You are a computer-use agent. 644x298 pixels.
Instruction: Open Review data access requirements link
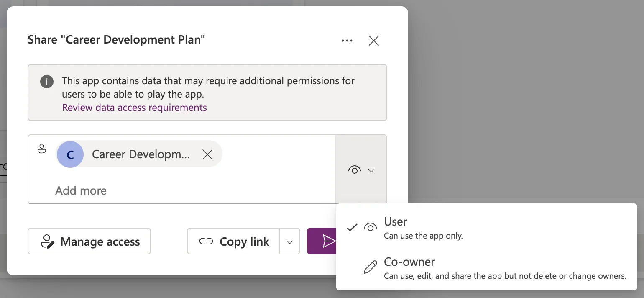tap(134, 108)
